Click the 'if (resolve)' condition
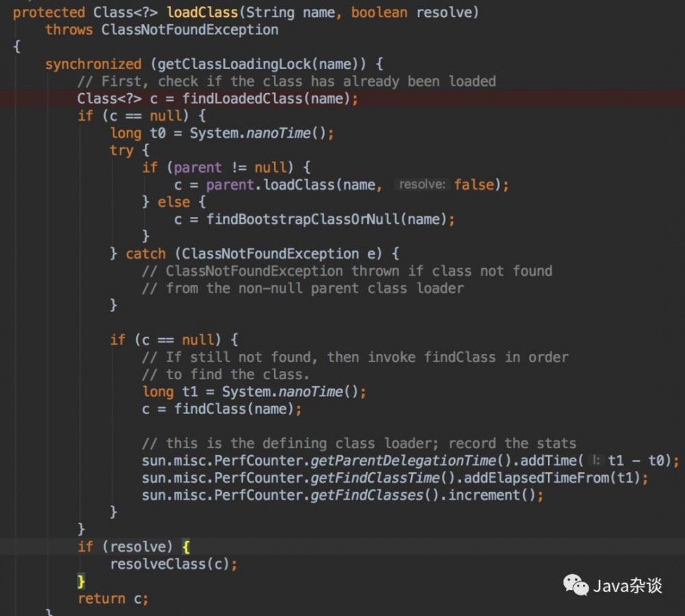 coord(125,547)
